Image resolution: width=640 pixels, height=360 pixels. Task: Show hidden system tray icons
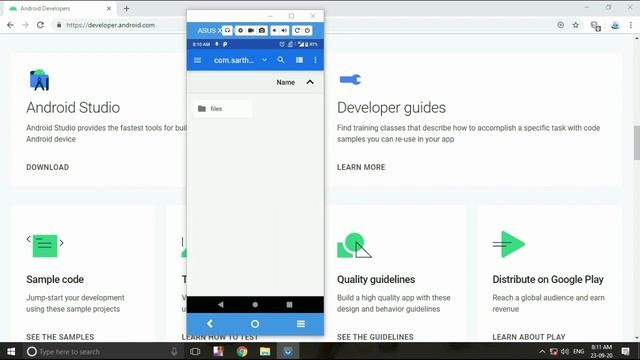(542, 351)
